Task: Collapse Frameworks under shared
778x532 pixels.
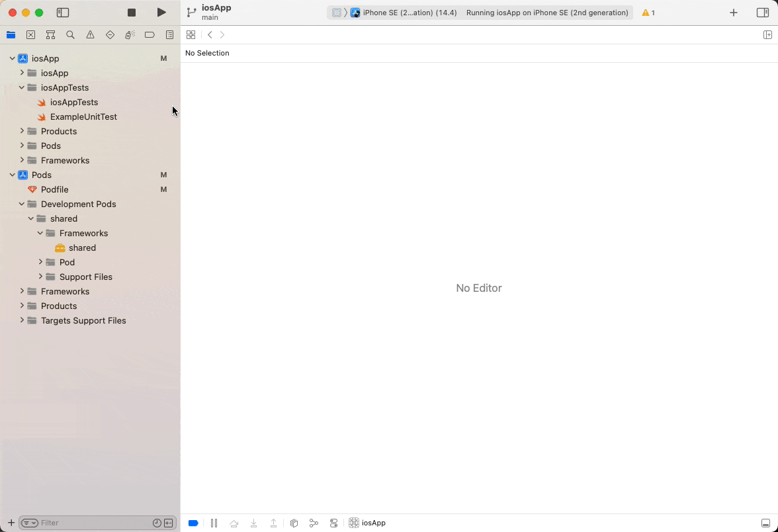Action: coord(40,233)
